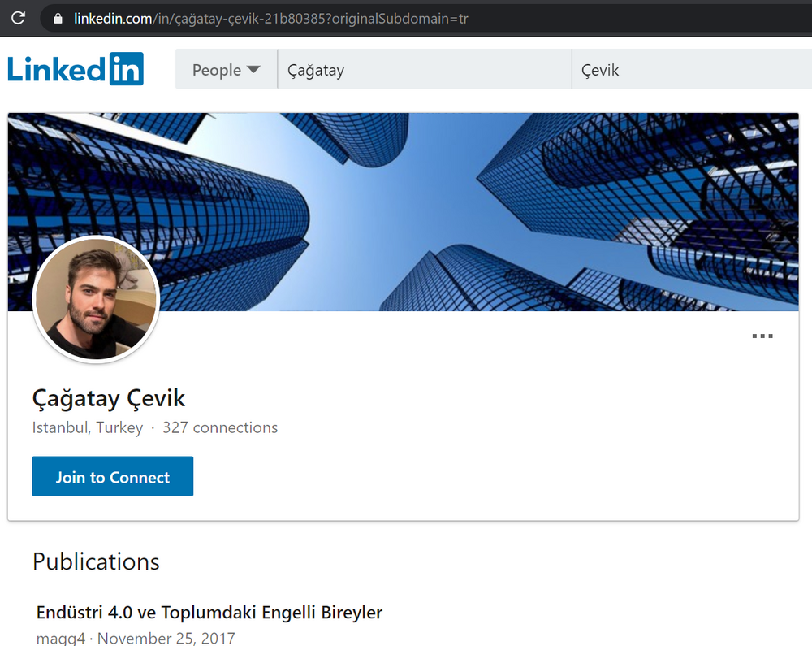Click the Çağatay Çevik profile name heading

click(109, 398)
